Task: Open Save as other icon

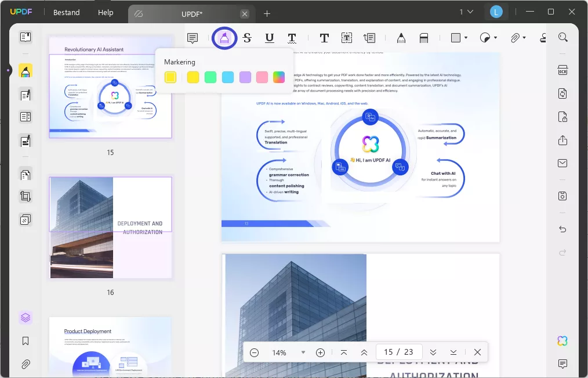Action: pyautogui.click(x=562, y=196)
